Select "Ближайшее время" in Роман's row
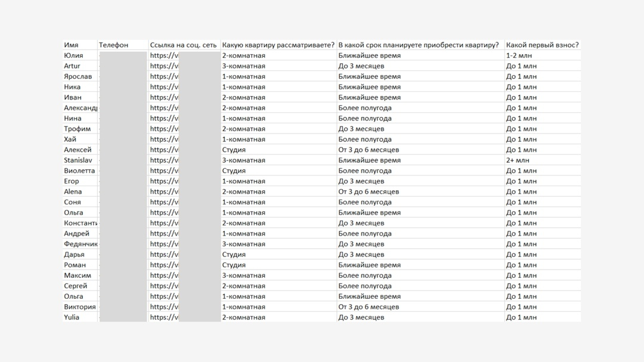Image resolution: width=644 pixels, height=362 pixels. click(369, 265)
